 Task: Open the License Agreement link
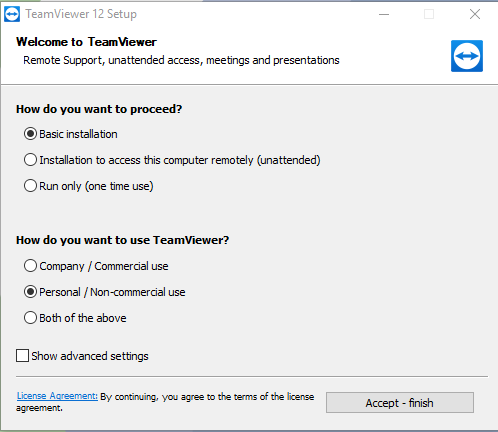click(57, 396)
